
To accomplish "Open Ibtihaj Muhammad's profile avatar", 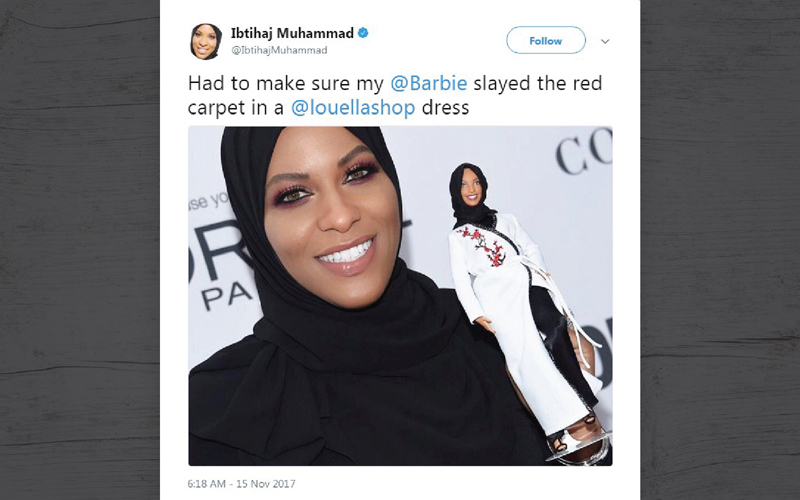I will coord(206,41).
